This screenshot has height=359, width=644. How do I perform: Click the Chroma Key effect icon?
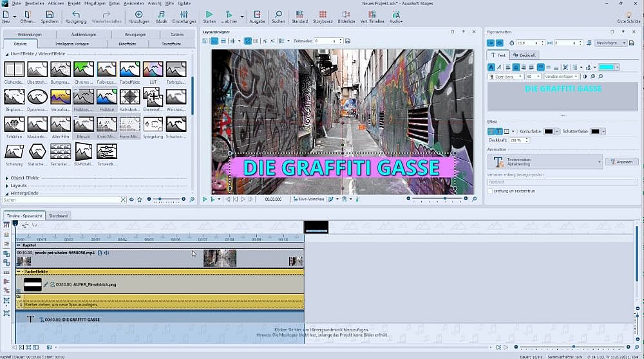pyautogui.click(x=83, y=69)
